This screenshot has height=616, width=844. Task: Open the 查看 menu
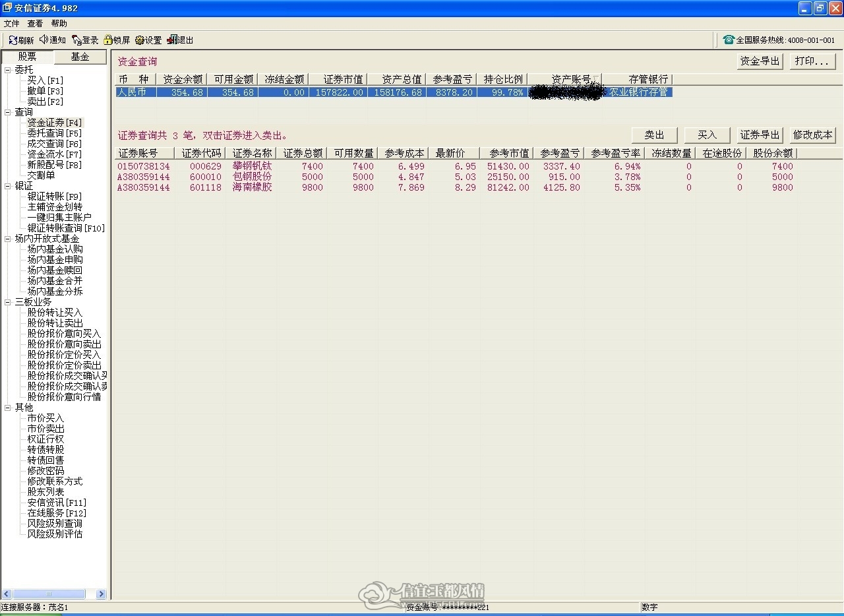(x=35, y=24)
